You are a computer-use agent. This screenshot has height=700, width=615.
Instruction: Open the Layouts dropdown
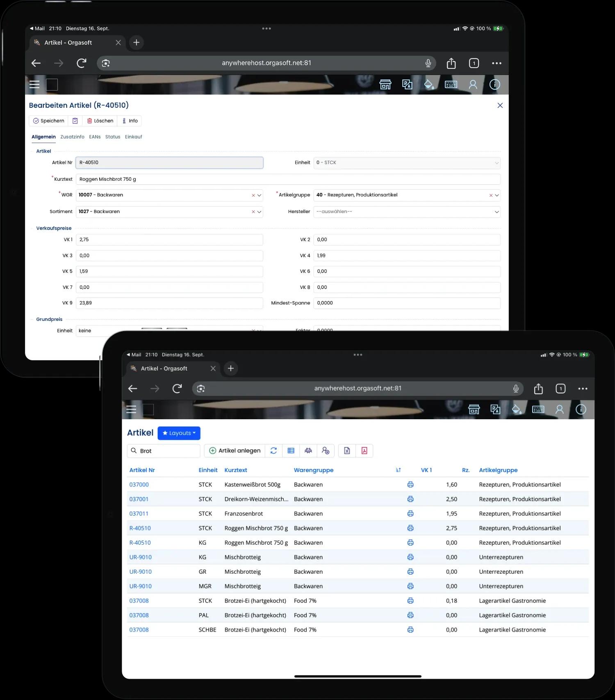179,433
